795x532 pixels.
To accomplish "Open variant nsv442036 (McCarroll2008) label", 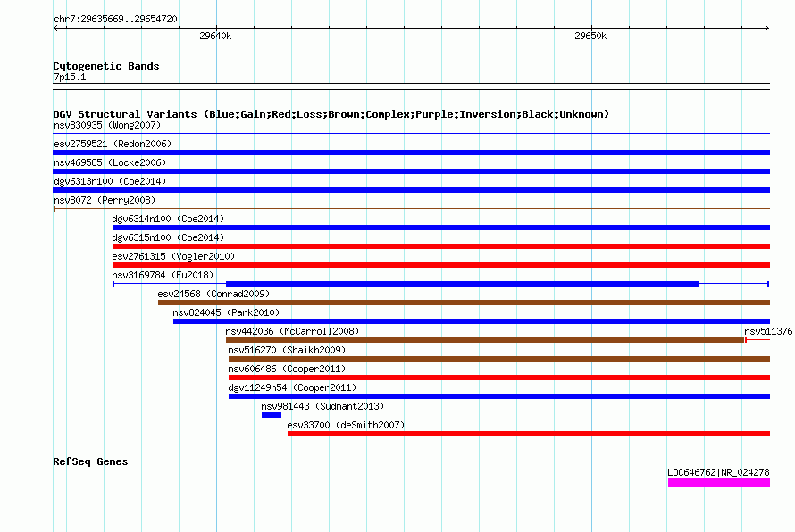I will tap(292, 331).
